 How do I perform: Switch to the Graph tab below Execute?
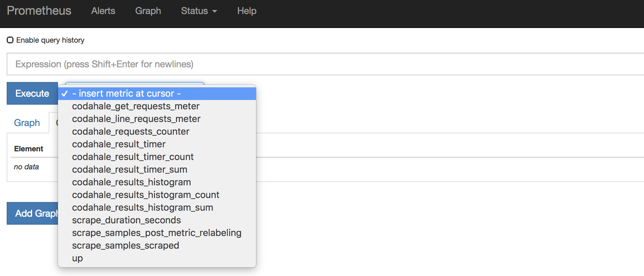tap(27, 123)
